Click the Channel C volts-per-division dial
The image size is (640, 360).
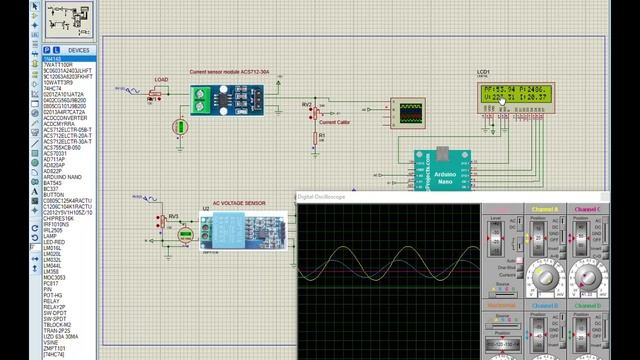(x=588, y=277)
